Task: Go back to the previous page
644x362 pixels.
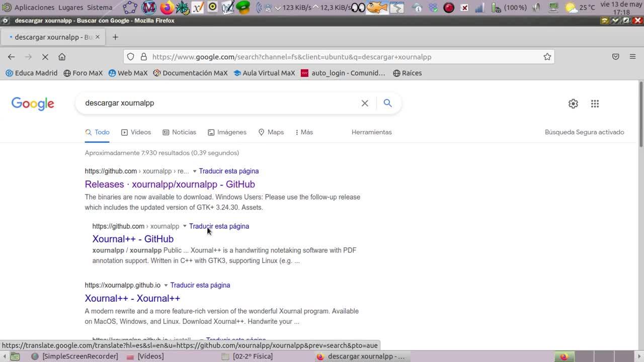Action: [11, 57]
